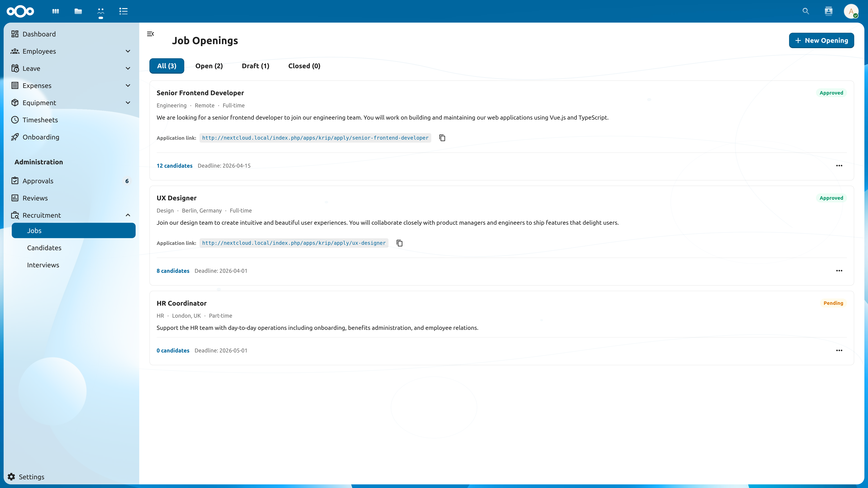The height and width of the screenshot is (488, 868).
Task: Open more actions for the Senior Frontend Developer card
Action: [x=839, y=165]
